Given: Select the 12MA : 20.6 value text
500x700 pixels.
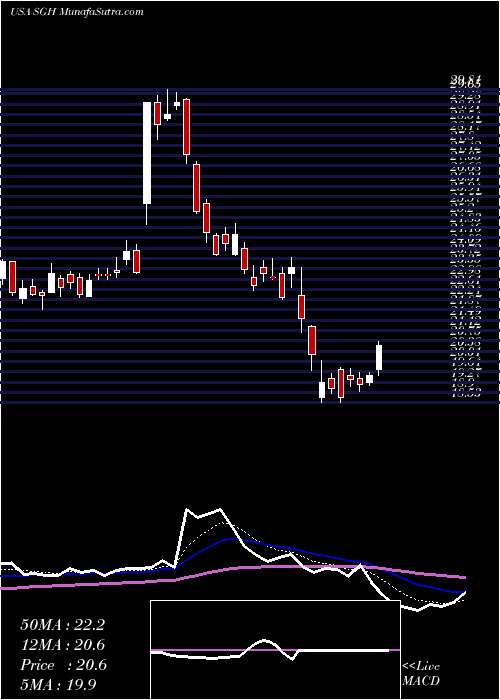Looking at the screenshot, I should coord(63,644).
